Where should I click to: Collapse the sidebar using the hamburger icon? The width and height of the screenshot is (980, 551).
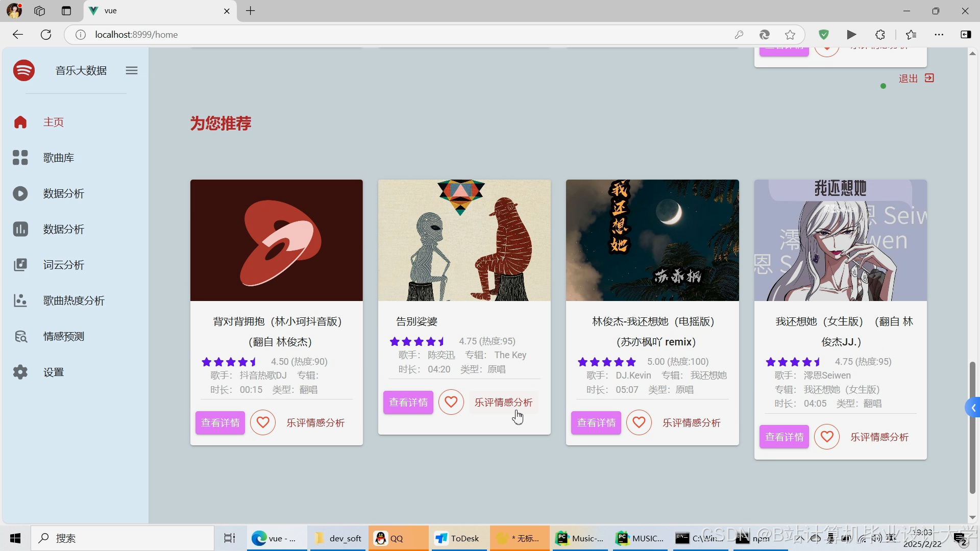tap(131, 70)
